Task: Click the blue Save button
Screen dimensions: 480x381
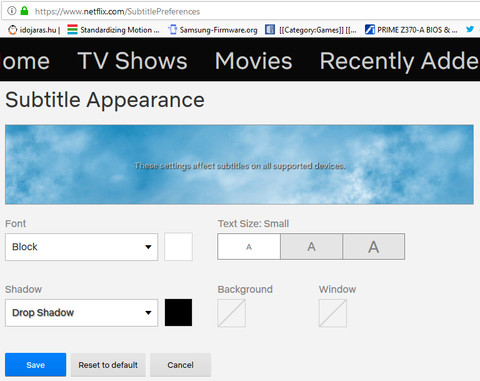Action: [36, 365]
